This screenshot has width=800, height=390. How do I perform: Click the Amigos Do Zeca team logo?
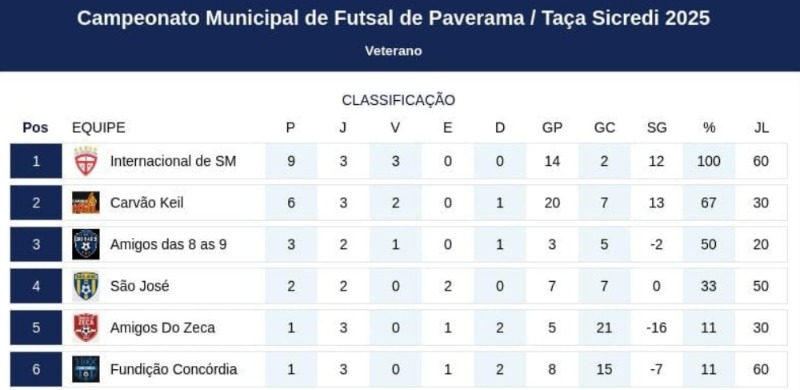(x=86, y=328)
